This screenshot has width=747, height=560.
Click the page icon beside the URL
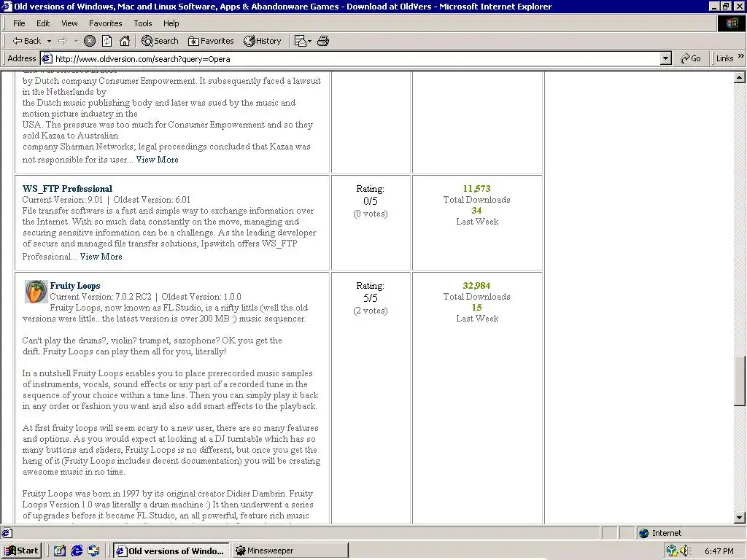click(47, 58)
